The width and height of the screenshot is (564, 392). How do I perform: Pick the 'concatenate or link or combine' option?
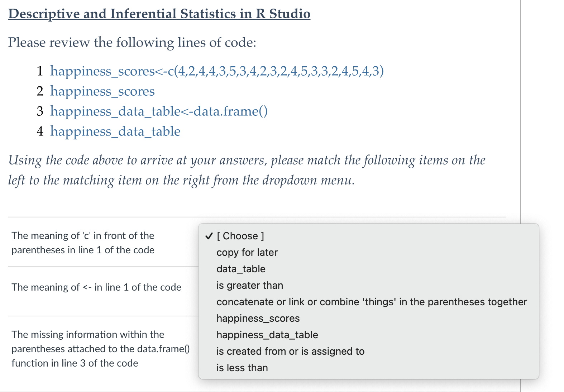[372, 302]
